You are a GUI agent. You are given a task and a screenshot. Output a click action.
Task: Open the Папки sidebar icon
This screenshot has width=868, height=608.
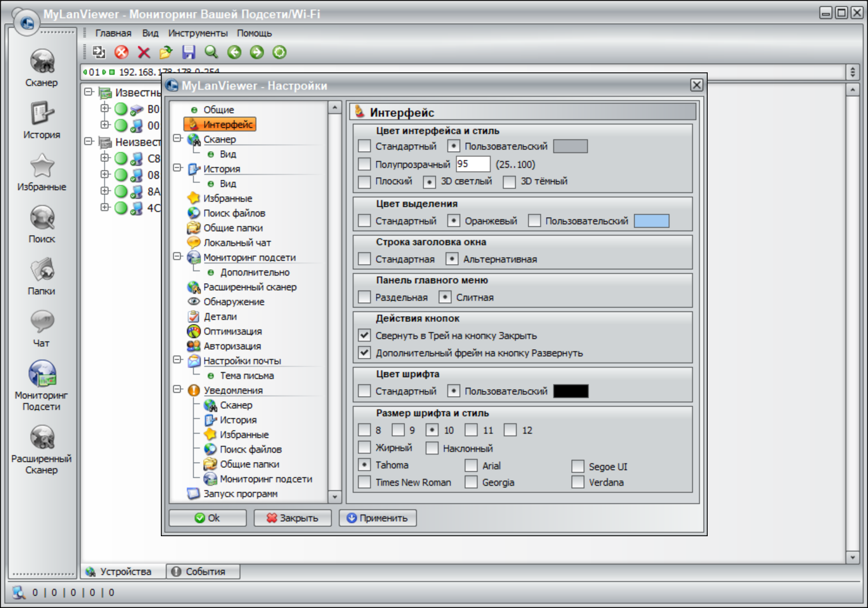coord(42,270)
